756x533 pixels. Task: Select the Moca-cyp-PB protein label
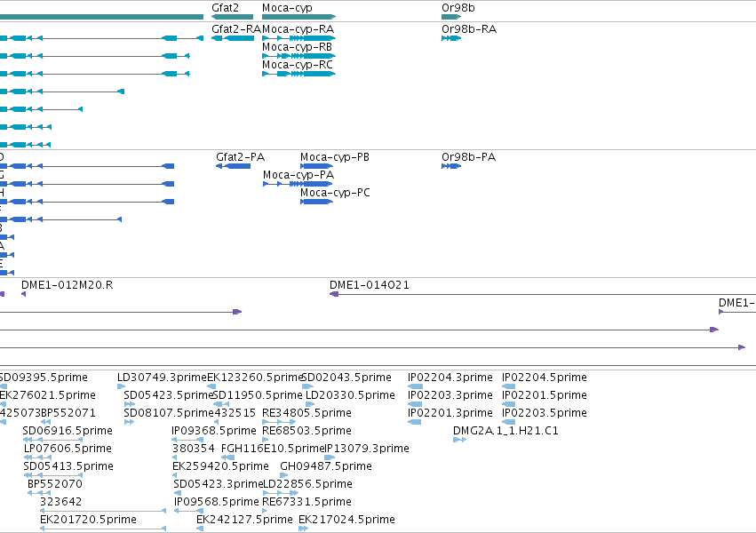[x=335, y=157]
